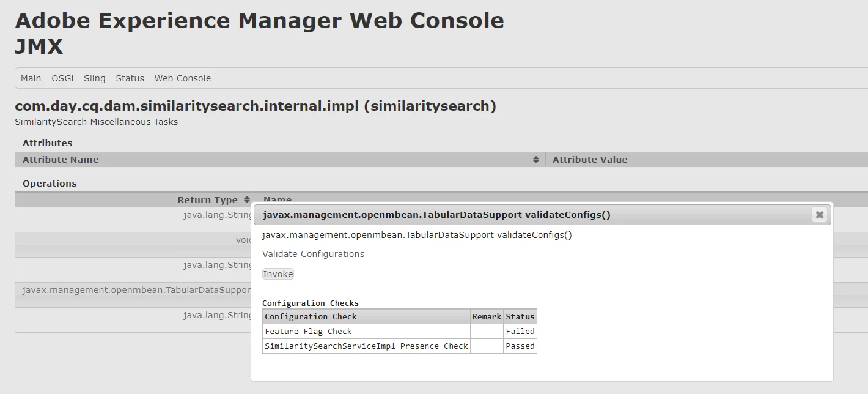868x394 pixels.
Task: Select SimilaritySearchServiceImpl Presence Check entry
Action: (x=366, y=346)
